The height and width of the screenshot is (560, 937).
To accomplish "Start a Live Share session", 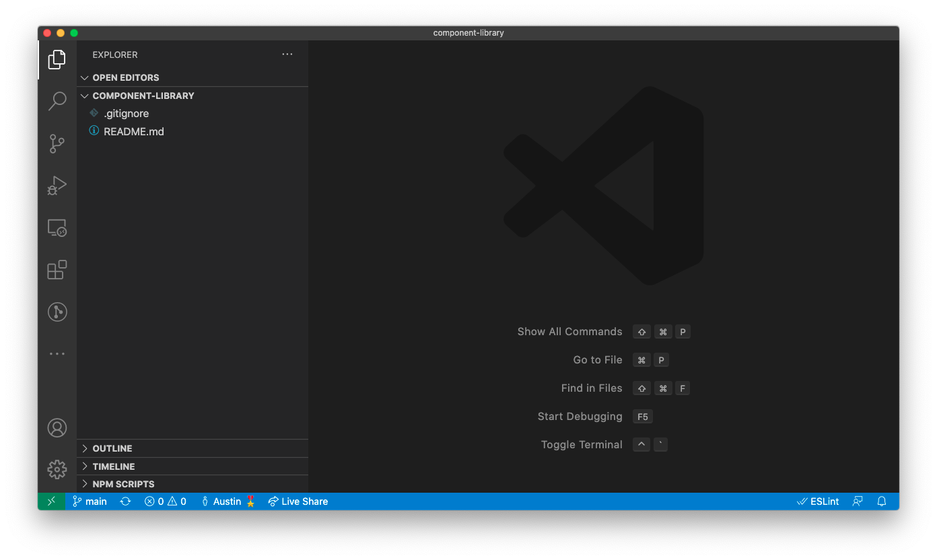I will 298,501.
